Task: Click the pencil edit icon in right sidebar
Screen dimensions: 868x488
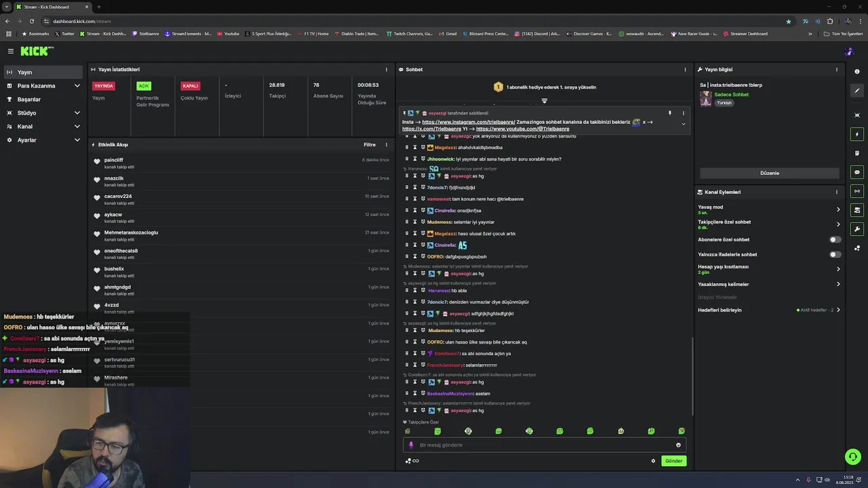Action: point(857,91)
